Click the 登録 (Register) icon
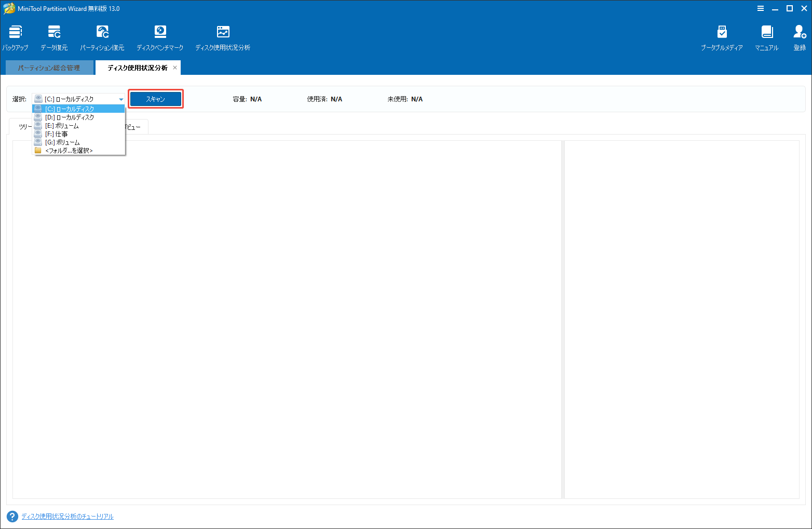The width and height of the screenshot is (812, 529). pos(799,36)
